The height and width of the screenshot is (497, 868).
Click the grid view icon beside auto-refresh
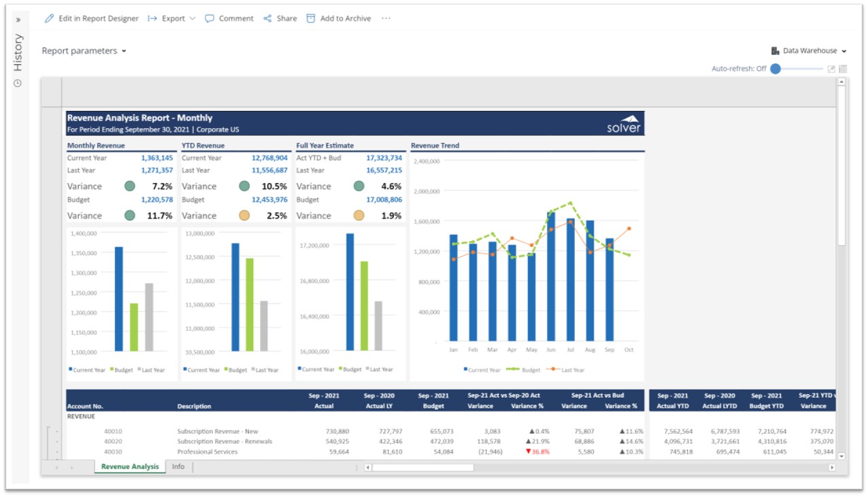point(843,69)
